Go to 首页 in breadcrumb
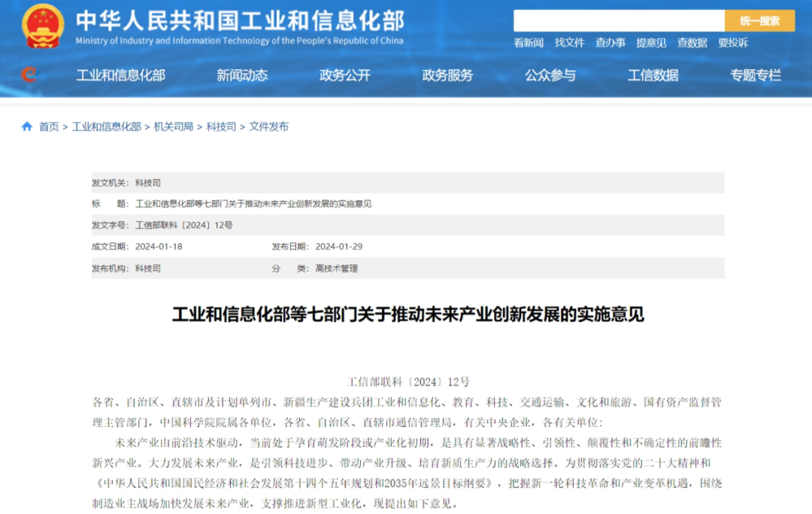812x514 pixels. pyautogui.click(x=49, y=127)
